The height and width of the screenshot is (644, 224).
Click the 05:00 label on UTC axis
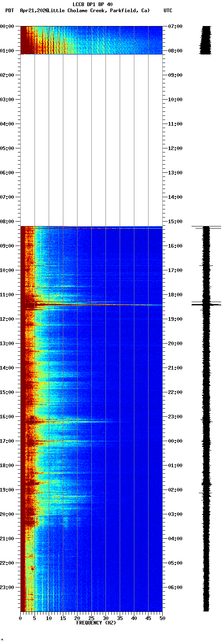click(175, 563)
